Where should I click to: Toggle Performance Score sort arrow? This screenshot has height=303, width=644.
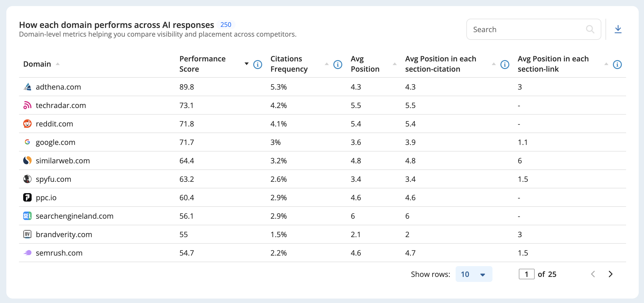click(x=246, y=64)
